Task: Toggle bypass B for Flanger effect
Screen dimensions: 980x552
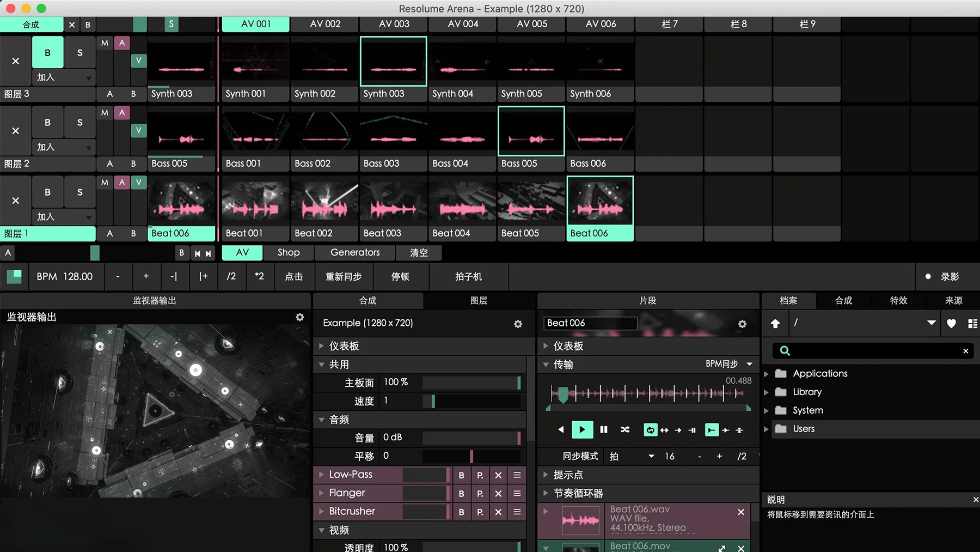Action: (462, 494)
